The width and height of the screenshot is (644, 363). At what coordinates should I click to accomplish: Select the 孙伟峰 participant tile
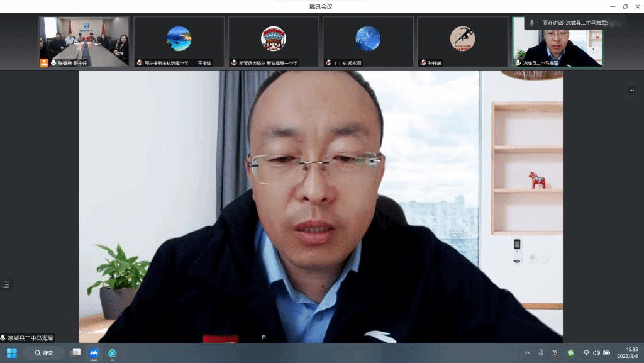(x=462, y=41)
